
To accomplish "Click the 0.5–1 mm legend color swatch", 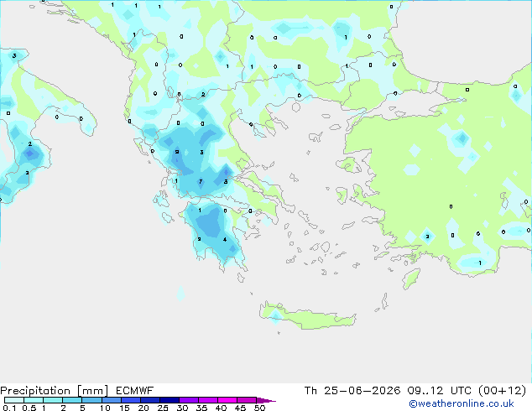I will (34, 400).
